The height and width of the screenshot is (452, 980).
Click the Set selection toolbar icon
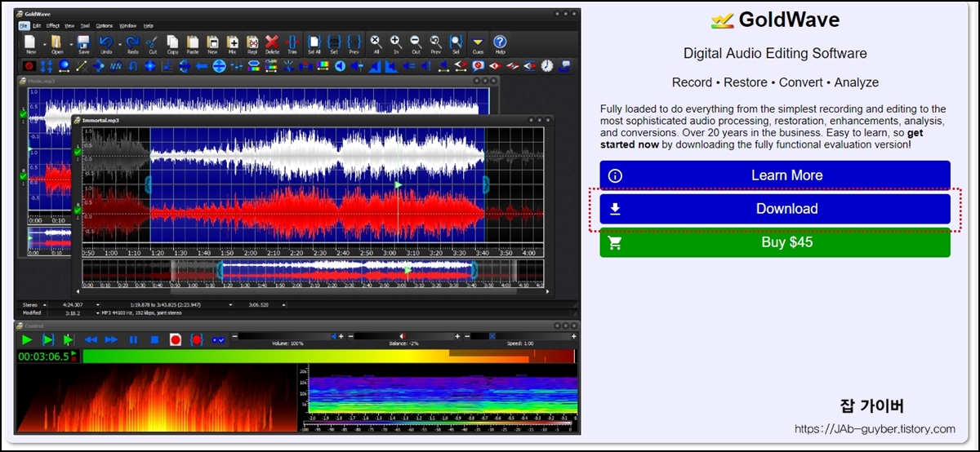click(334, 42)
